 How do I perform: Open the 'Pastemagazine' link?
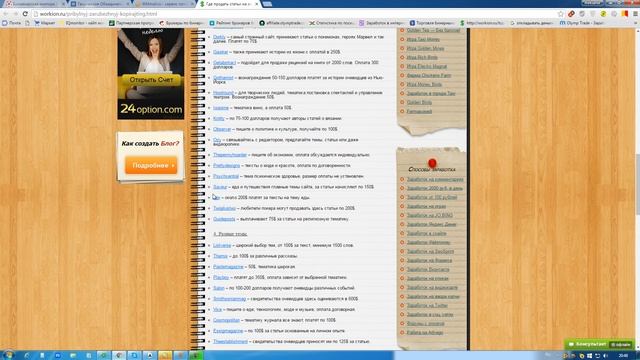(228, 267)
